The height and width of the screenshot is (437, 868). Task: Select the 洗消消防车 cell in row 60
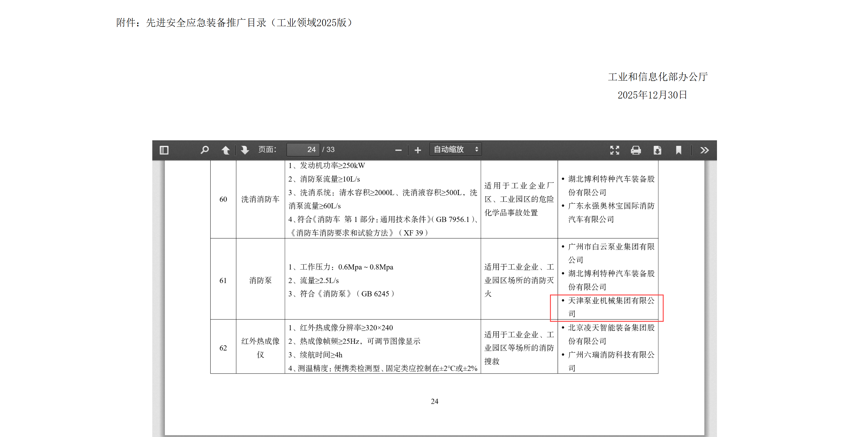tap(260, 199)
